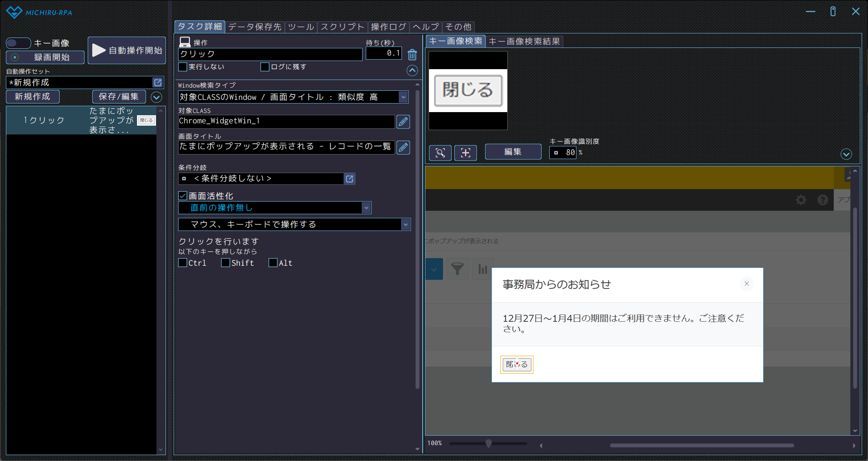The height and width of the screenshot is (461, 868).
Task: Enable the 実行しない checkbox
Action: coord(183,67)
